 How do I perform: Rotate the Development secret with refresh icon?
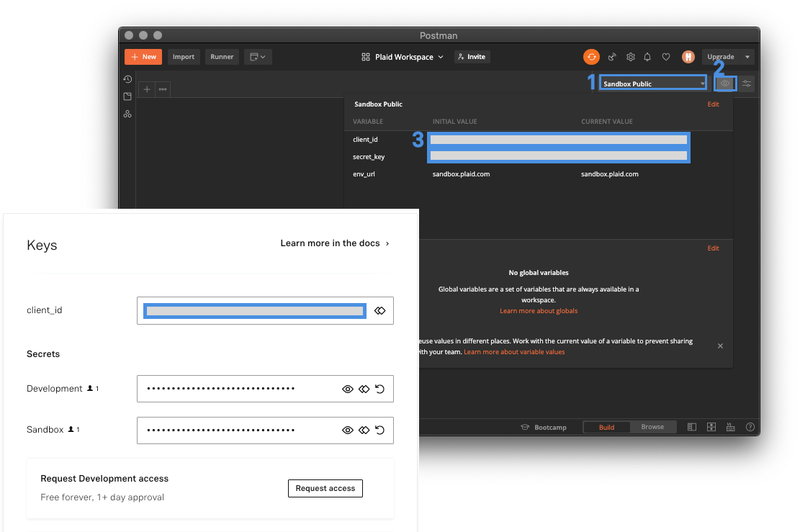pyautogui.click(x=379, y=389)
